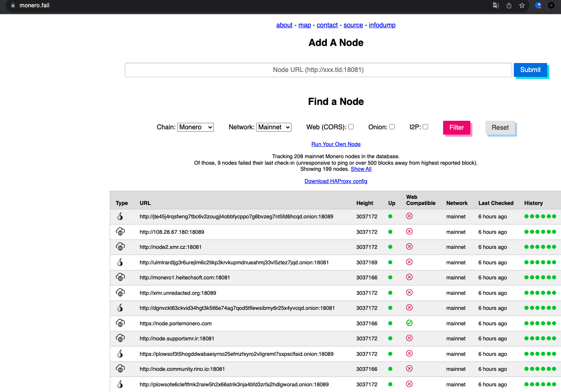Click height 3037169 of ulmlrardljg3r6 node
Screen dimensions: 561x392
[367, 263]
